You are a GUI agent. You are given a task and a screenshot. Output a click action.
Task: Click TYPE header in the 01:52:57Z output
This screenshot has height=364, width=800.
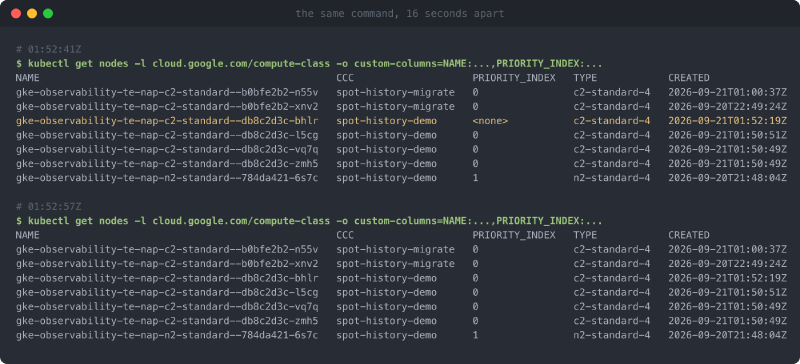click(585, 235)
